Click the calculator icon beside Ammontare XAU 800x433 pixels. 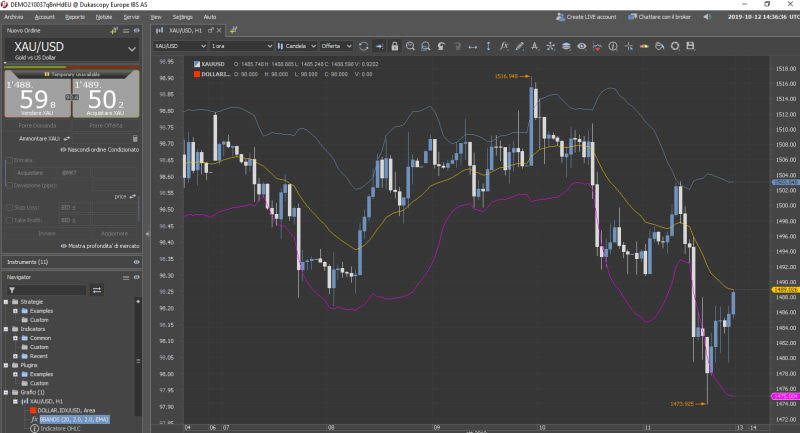click(x=135, y=138)
